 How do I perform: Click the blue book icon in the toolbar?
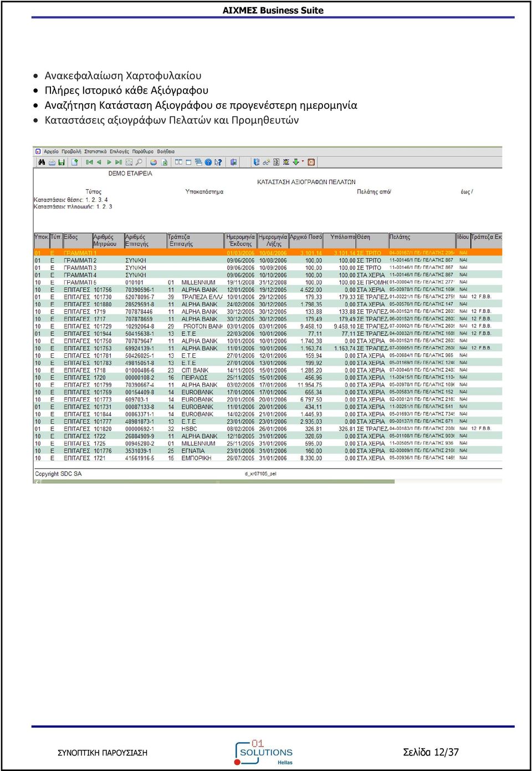tap(256, 163)
